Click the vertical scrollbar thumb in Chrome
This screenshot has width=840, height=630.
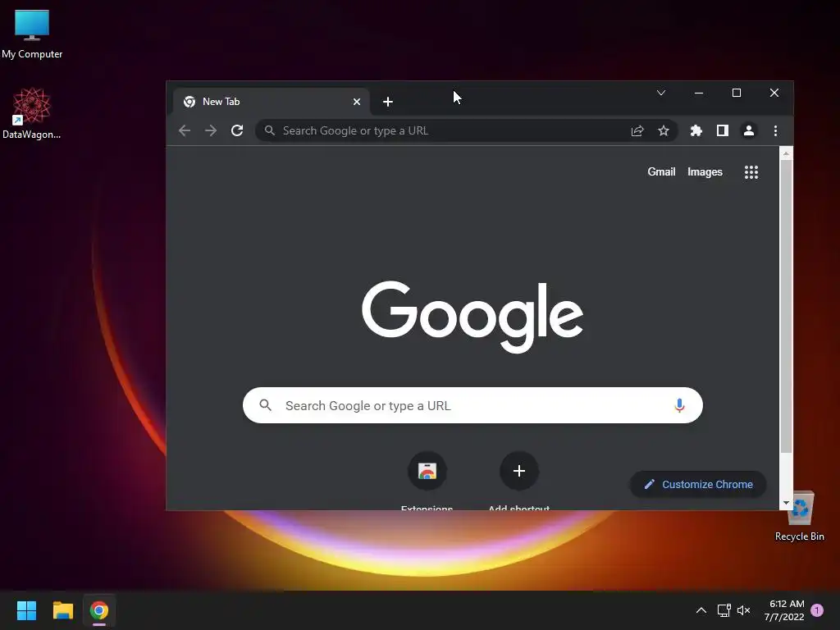pyautogui.click(x=786, y=306)
